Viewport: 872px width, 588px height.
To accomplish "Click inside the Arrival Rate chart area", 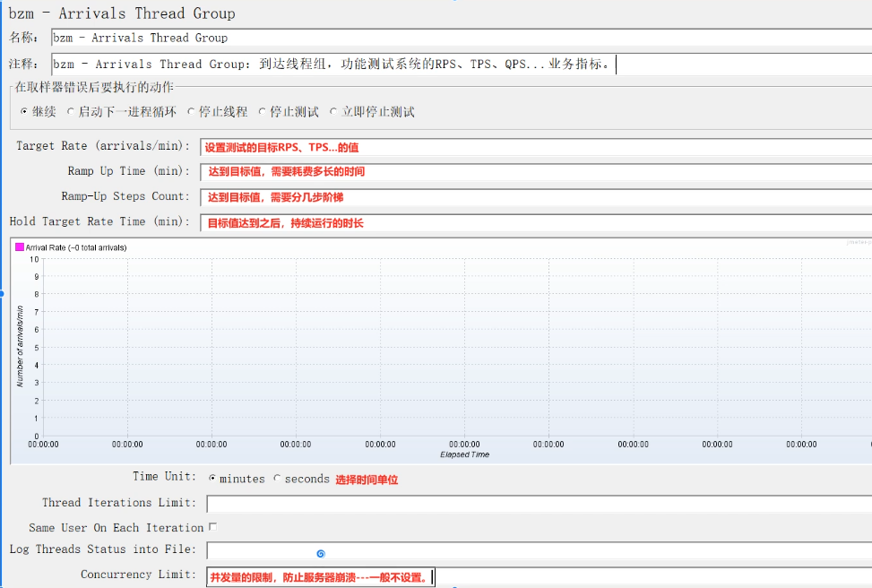I will [x=448, y=350].
